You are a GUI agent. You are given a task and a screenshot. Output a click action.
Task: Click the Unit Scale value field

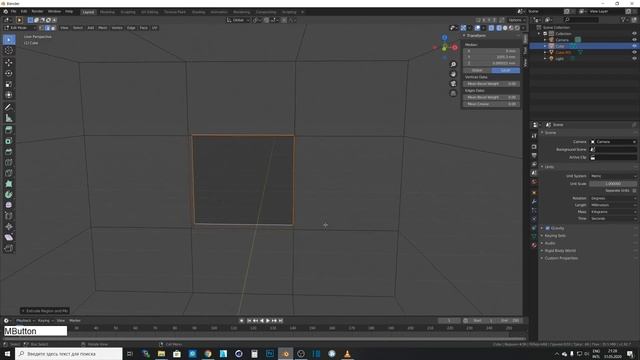click(613, 184)
